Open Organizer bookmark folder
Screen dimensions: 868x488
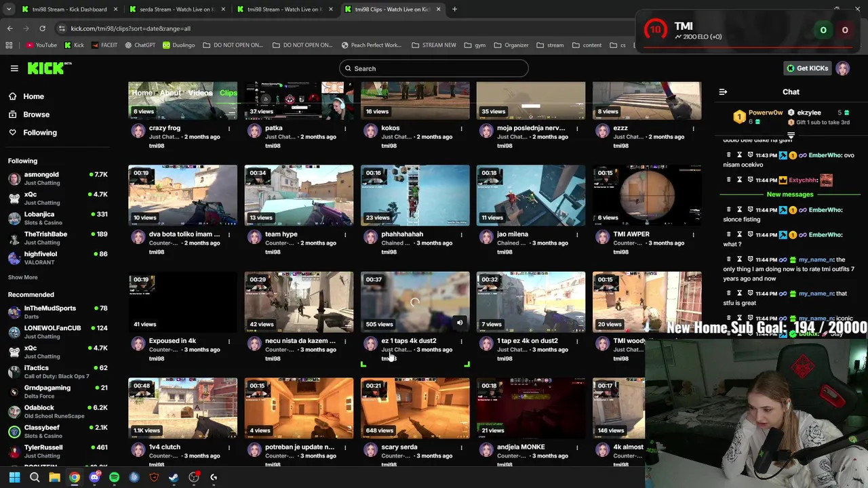(511, 45)
